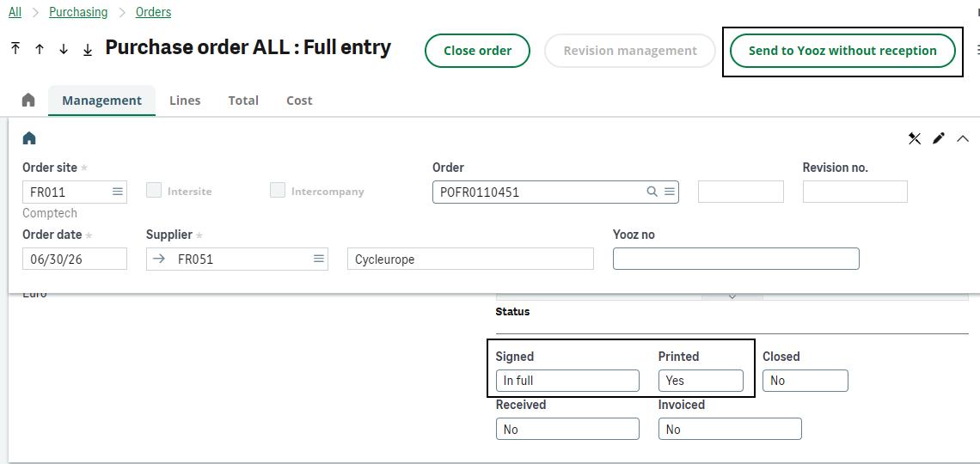Toggle the Intersite checkbox

coord(154,191)
